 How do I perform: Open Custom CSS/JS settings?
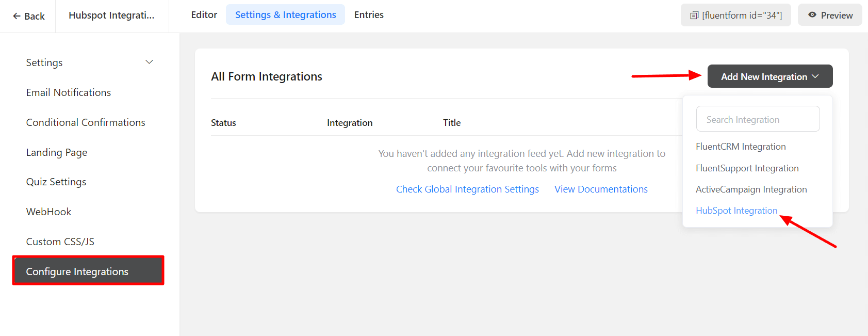(x=60, y=242)
